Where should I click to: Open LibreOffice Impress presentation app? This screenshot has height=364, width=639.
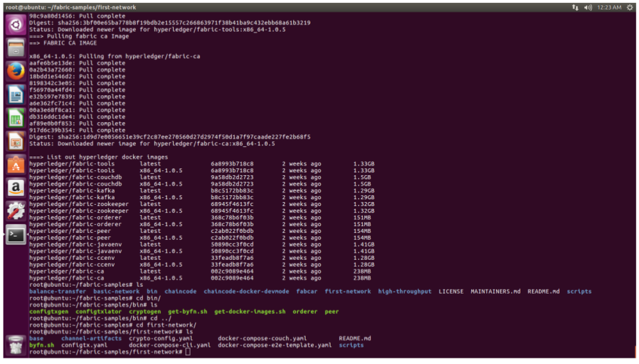16,141
